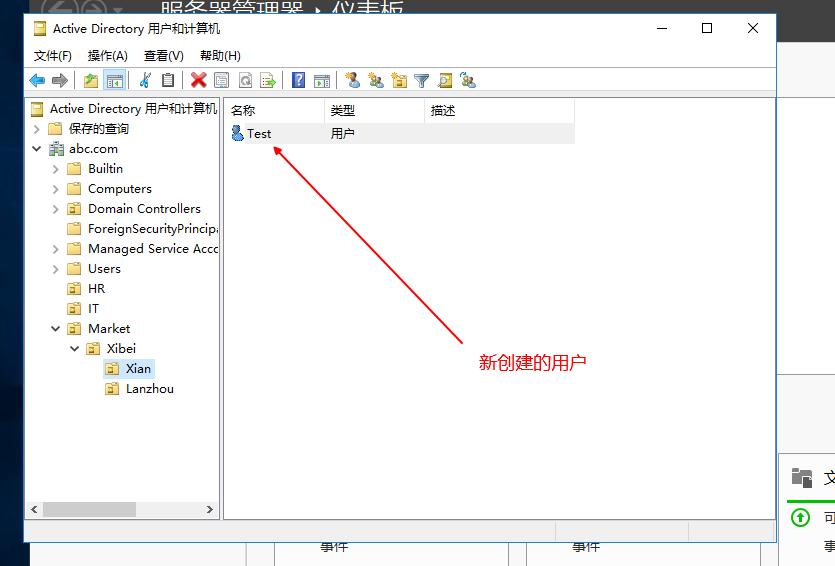Image resolution: width=835 pixels, height=566 pixels.
Task: Click the blue Back arrow toolbar icon
Action: point(37,81)
